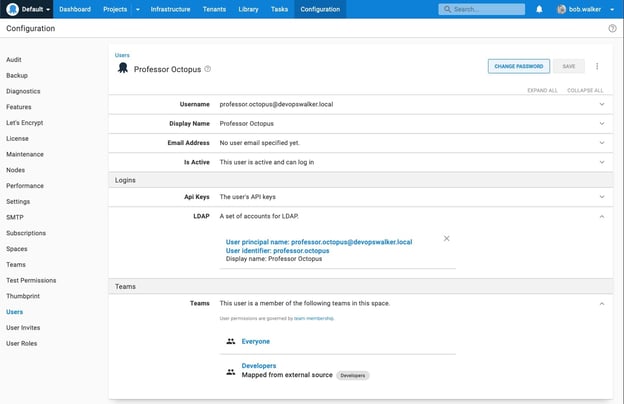Remove LDAP login with X icon

(447, 238)
